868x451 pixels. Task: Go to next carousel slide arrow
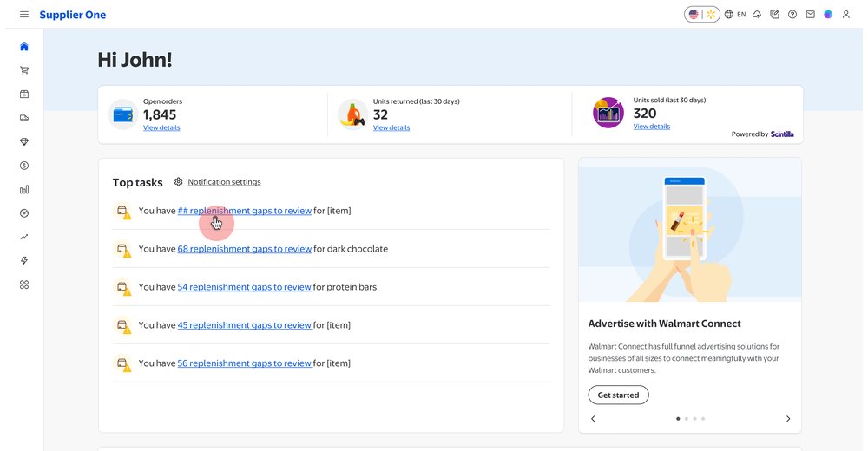tap(788, 419)
